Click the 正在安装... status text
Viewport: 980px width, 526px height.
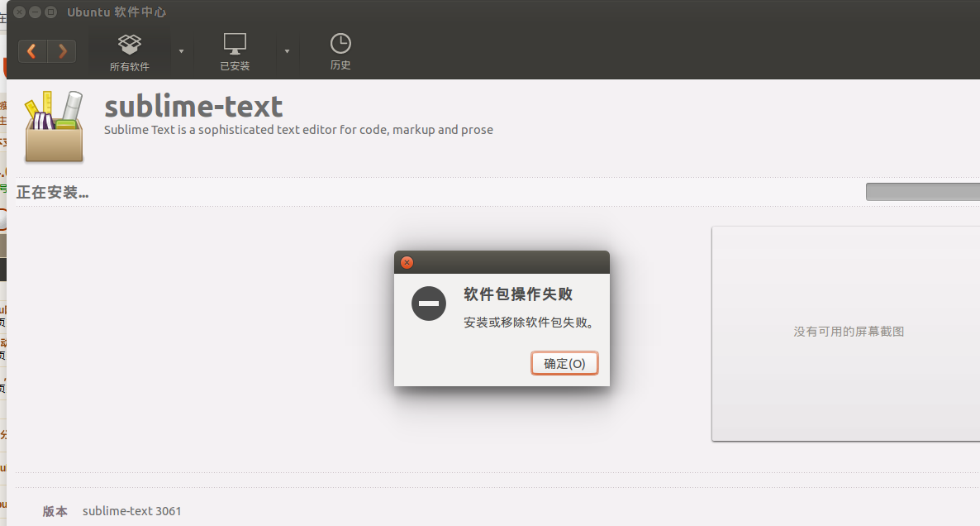click(x=53, y=193)
